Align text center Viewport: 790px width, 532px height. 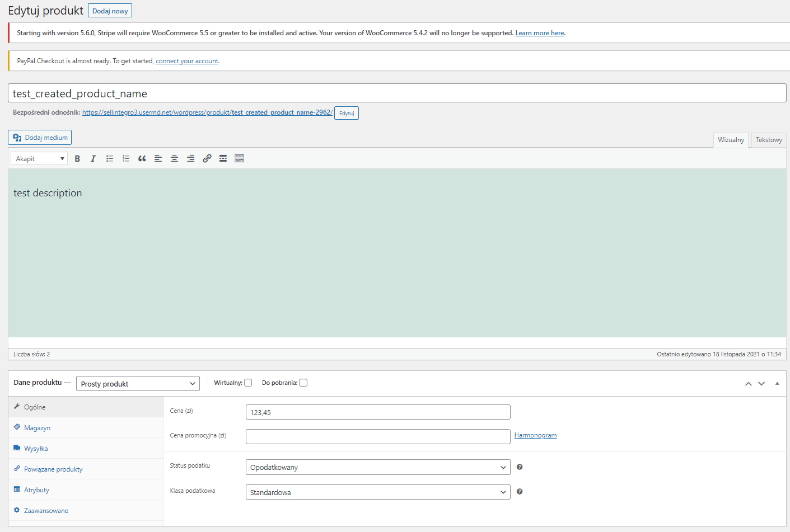tap(175, 159)
